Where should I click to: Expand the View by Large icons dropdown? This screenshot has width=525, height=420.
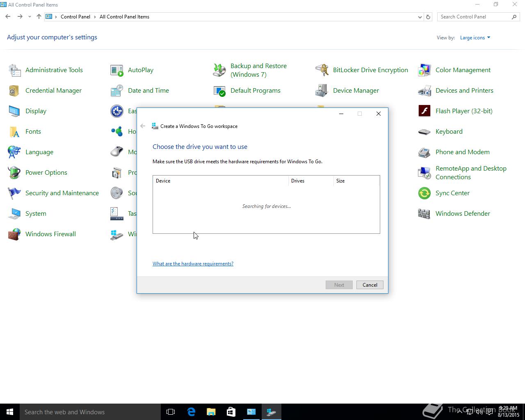(475, 38)
